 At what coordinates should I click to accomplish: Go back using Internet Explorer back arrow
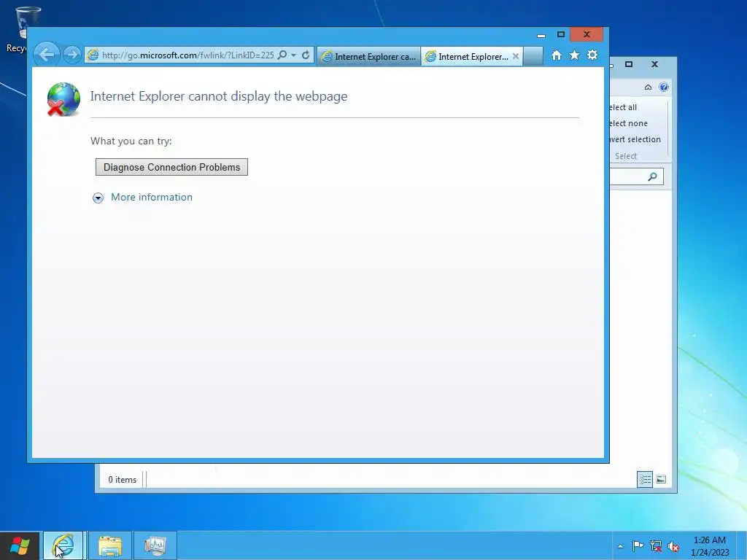[x=47, y=55]
